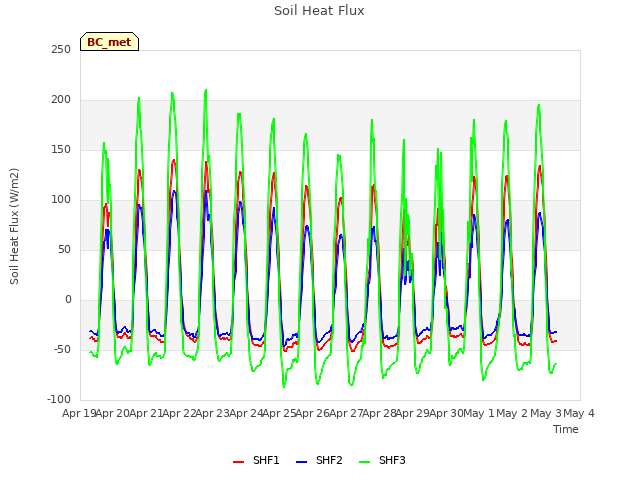
Task: Click the May 3 x-axis label
Action: coord(546,413)
